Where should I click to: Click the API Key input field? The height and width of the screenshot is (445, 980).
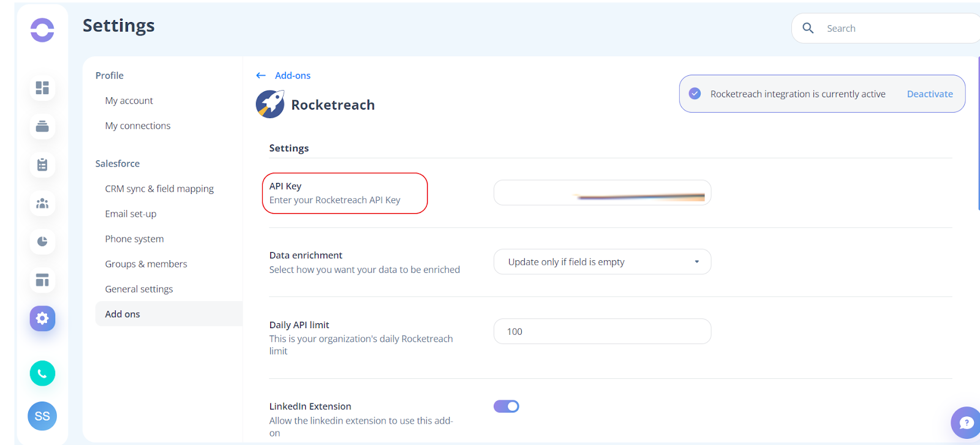point(602,193)
